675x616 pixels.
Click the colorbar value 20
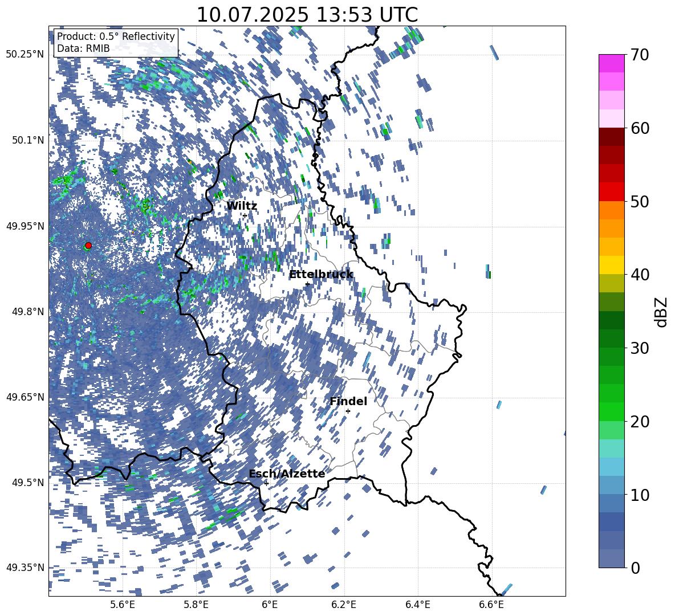pos(640,421)
